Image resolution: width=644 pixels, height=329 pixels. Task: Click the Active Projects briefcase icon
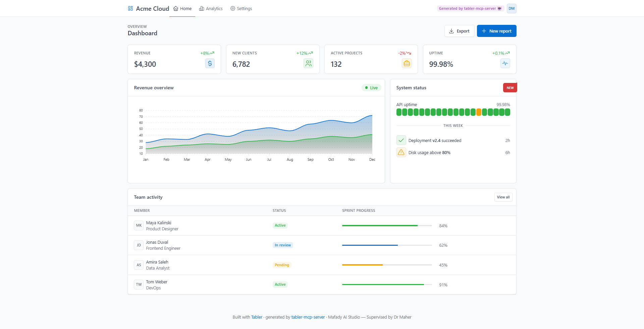point(407,63)
